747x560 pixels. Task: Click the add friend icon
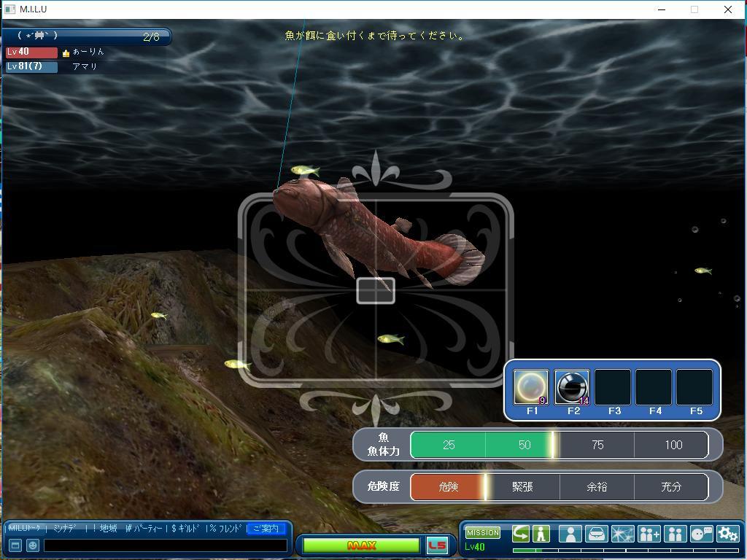tap(649, 534)
